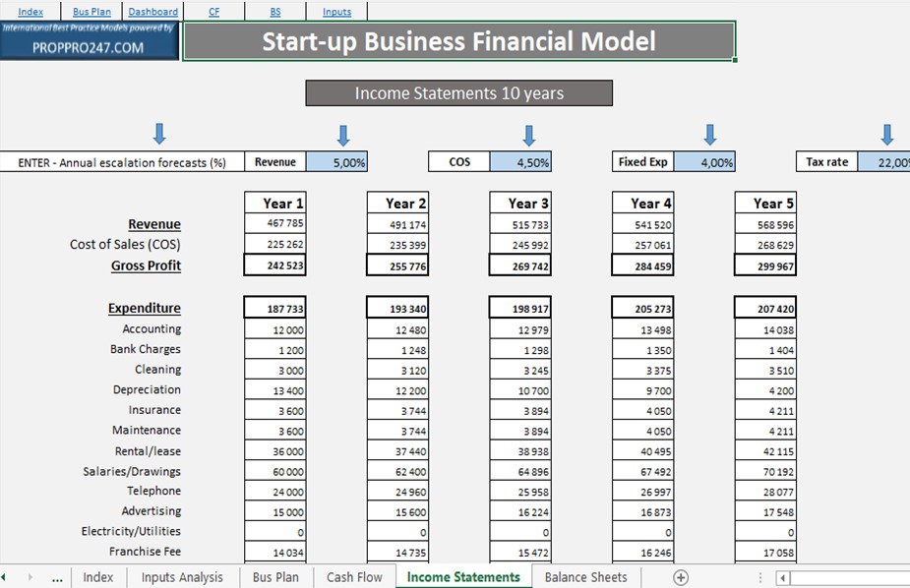Click the blue arrow above COS percentage
This screenshot has height=588, width=910.
528,135
